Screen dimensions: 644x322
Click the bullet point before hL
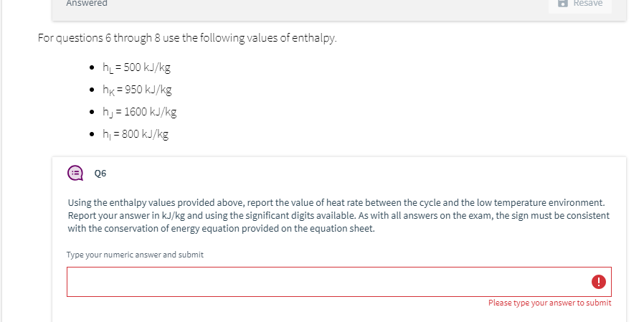click(92, 67)
